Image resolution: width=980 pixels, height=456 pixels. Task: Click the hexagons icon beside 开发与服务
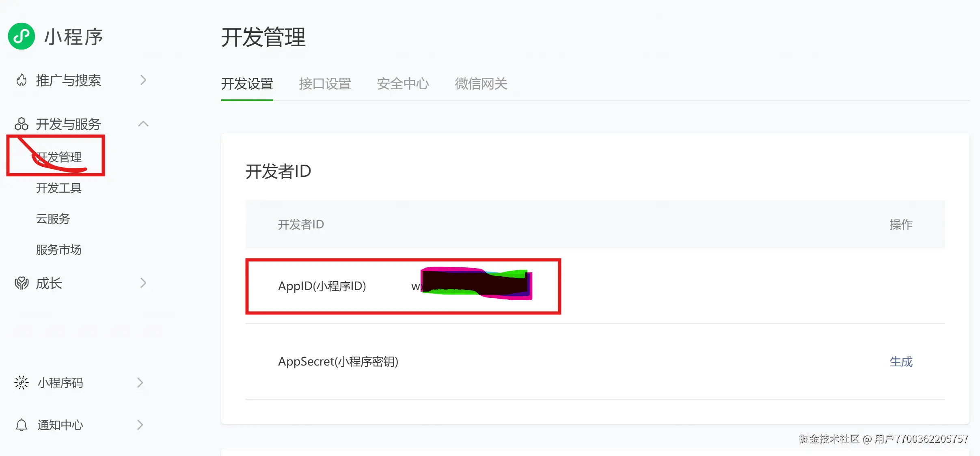coord(22,124)
